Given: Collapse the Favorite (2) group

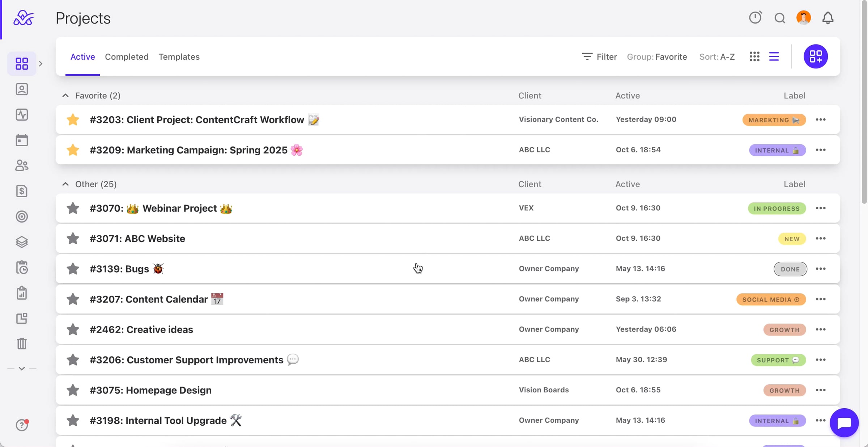Looking at the screenshot, I should 65,96.
